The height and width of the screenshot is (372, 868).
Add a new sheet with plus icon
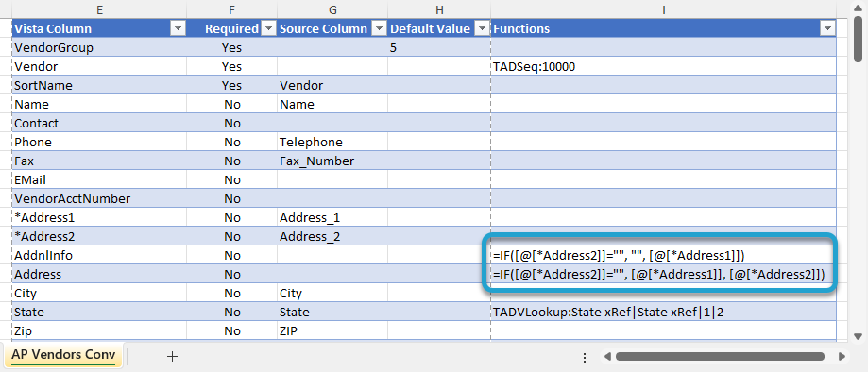[x=172, y=356]
